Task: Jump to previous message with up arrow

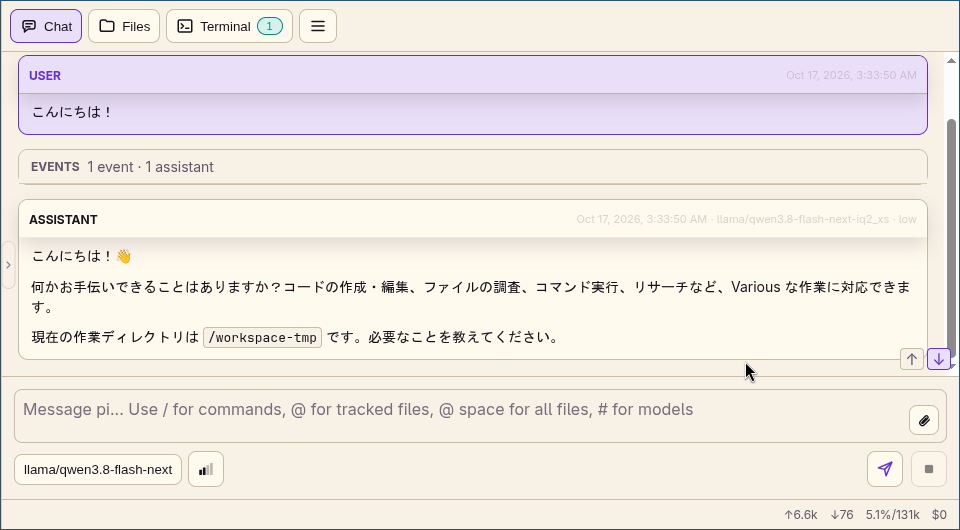Action: 912,359
